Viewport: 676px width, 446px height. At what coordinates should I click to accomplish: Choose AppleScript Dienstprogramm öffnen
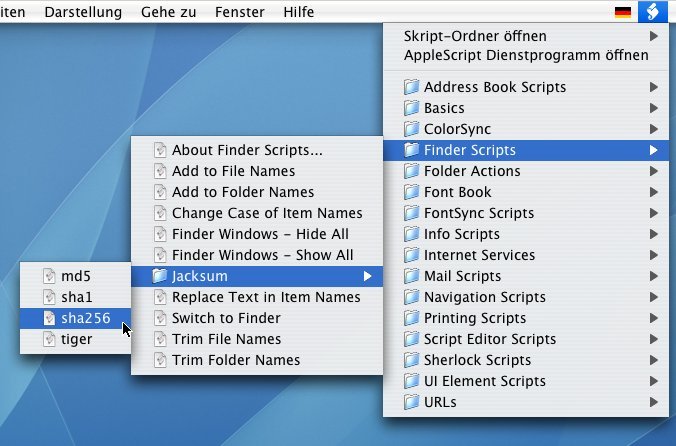[526, 55]
